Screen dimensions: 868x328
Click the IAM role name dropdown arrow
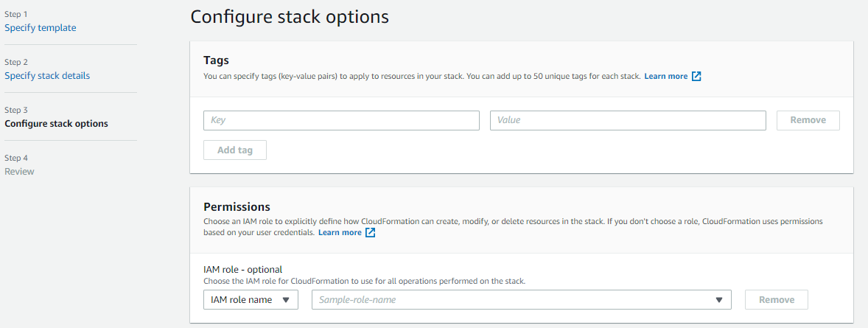[286, 300]
